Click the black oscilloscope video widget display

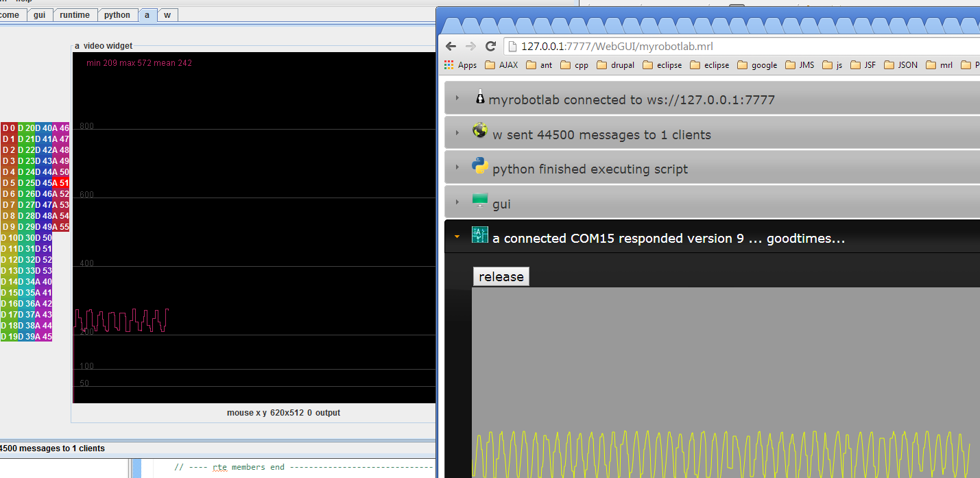pos(254,228)
